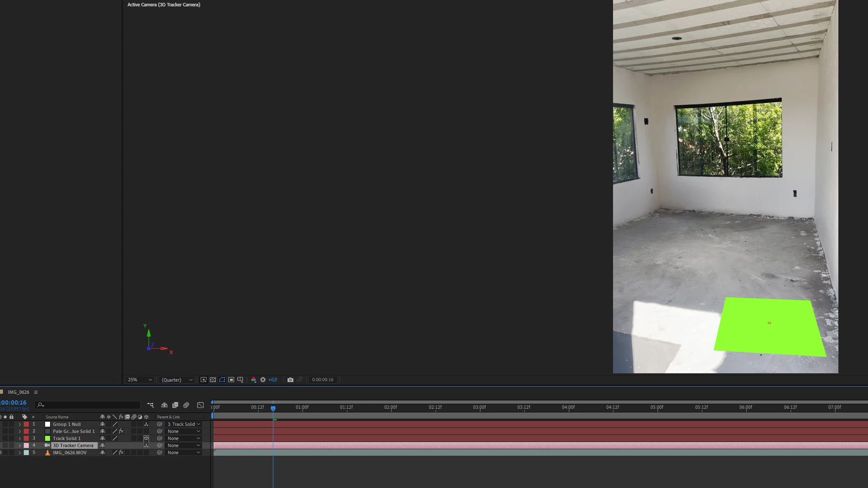
Task: Click the Region of Interest icon
Action: point(231,380)
